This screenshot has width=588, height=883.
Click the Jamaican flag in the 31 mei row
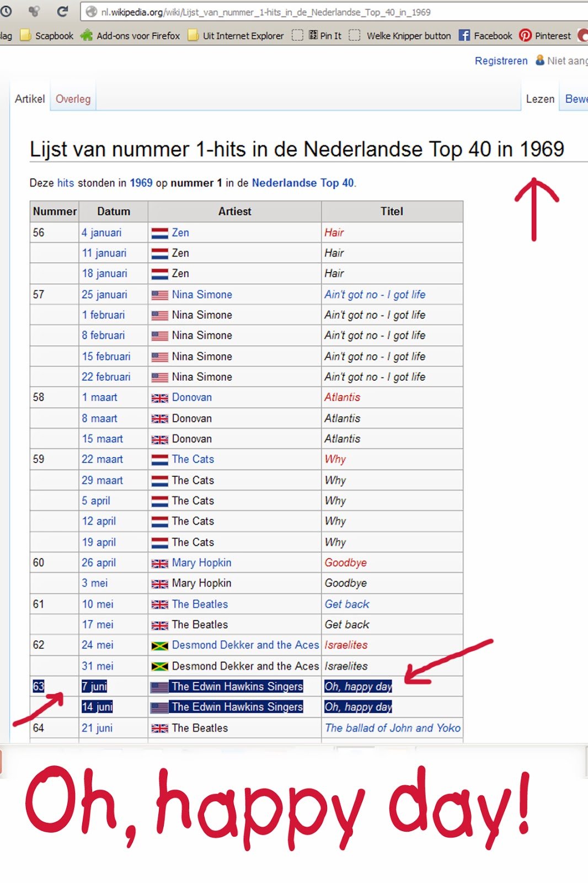click(159, 667)
